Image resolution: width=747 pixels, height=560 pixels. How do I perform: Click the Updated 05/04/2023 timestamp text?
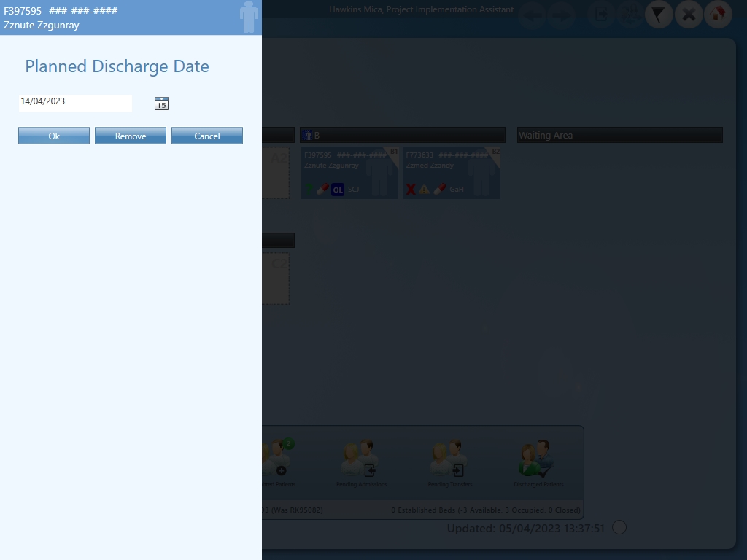click(525, 528)
